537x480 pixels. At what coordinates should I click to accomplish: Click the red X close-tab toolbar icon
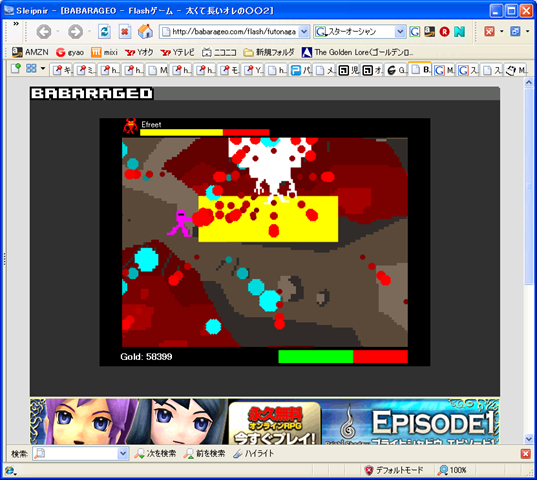pyautogui.click(x=489, y=31)
